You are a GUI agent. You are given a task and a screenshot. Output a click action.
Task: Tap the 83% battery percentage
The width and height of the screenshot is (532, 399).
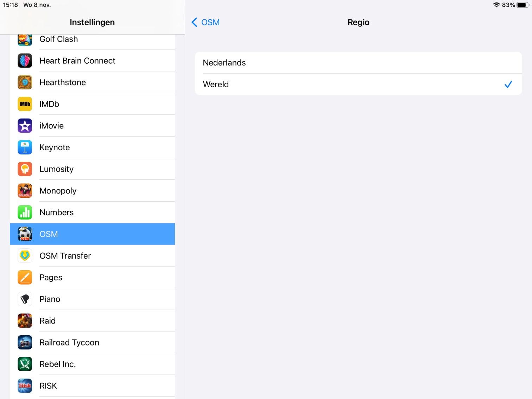508,5
